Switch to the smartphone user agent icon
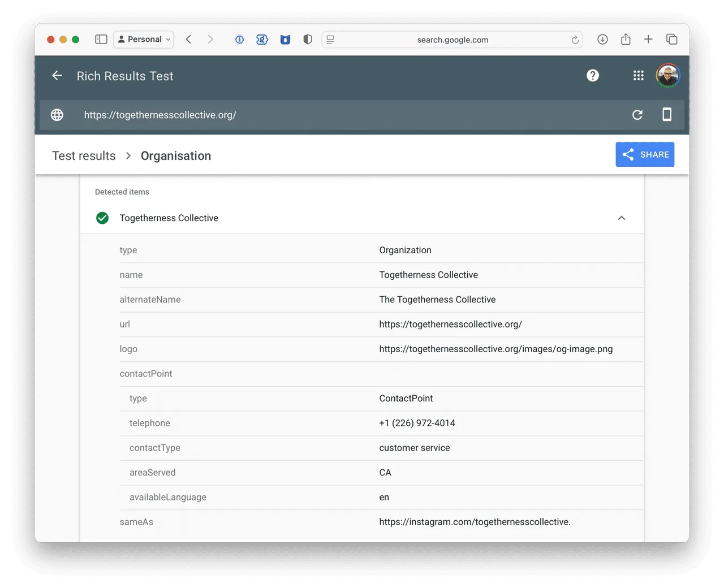Image resolution: width=724 pixels, height=588 pixels. tap(667, 115)
